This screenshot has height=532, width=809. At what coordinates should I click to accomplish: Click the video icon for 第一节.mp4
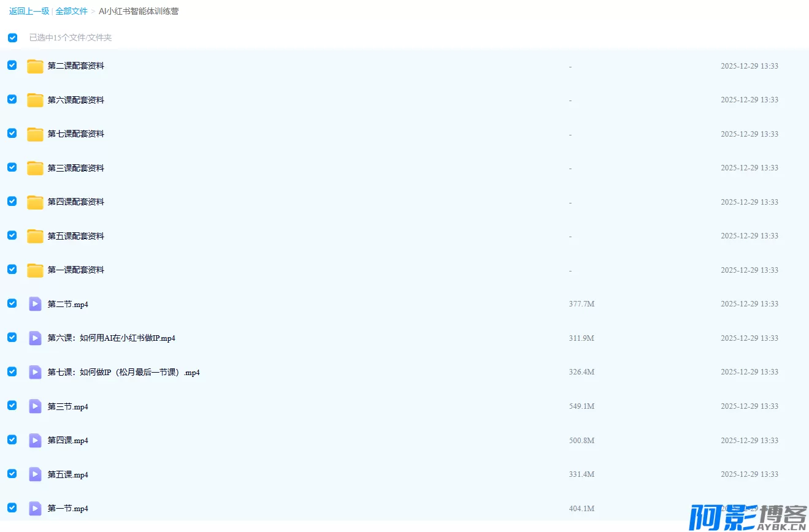click(x=35, y=508)
